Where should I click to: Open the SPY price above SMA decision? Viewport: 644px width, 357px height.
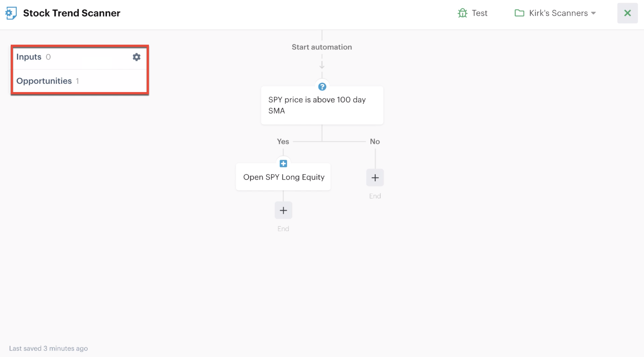322,105
